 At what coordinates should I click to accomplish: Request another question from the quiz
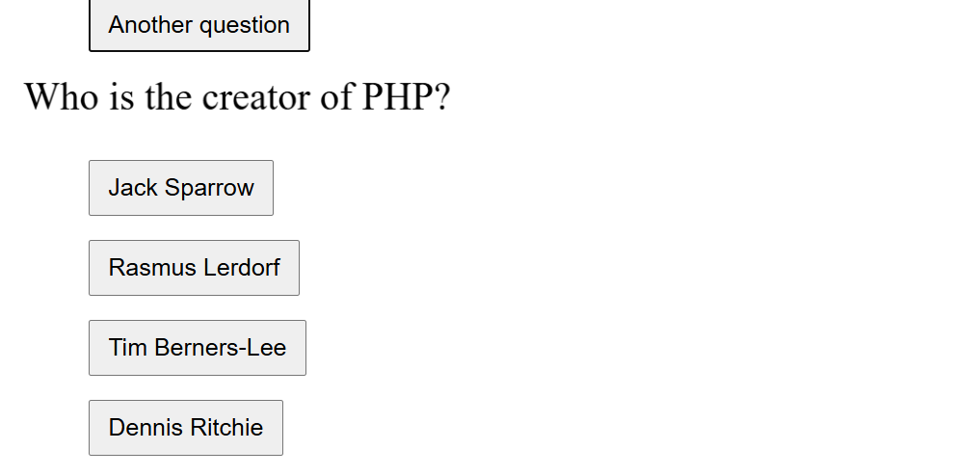[199, 25]
